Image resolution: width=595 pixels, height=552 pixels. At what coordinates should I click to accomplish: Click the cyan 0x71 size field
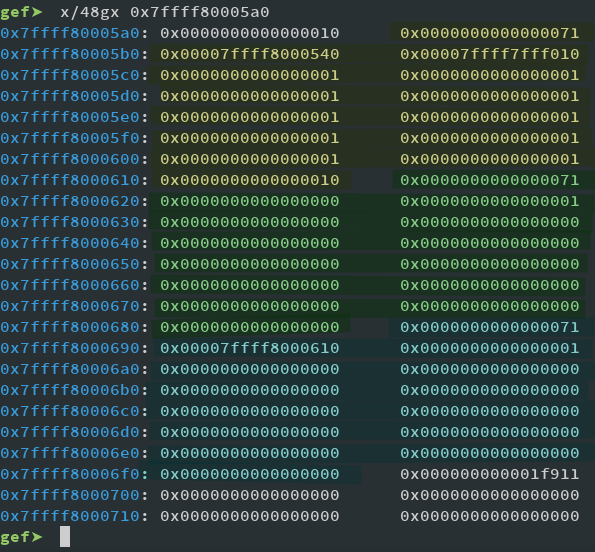490,327
